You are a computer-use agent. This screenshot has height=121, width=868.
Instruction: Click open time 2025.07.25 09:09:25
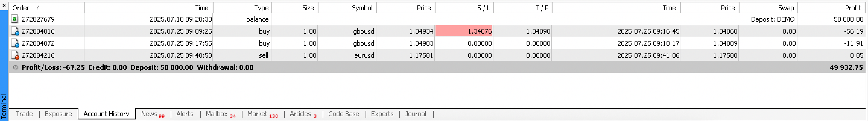[x=181, y=31]
